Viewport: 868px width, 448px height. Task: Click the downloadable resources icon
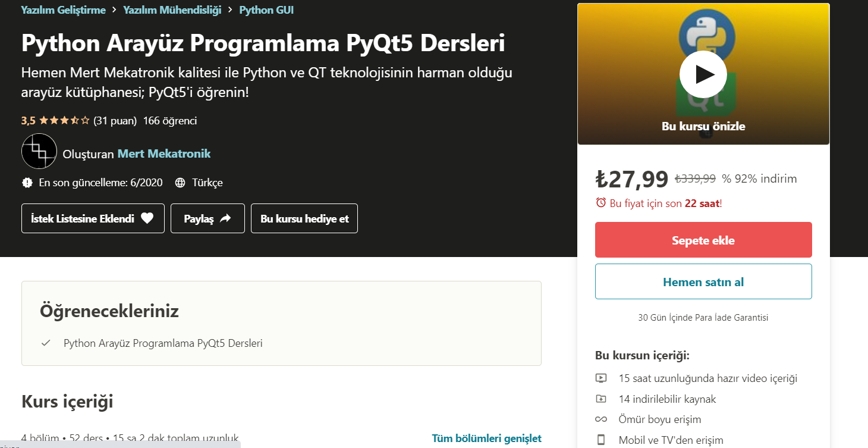(601, 399)
